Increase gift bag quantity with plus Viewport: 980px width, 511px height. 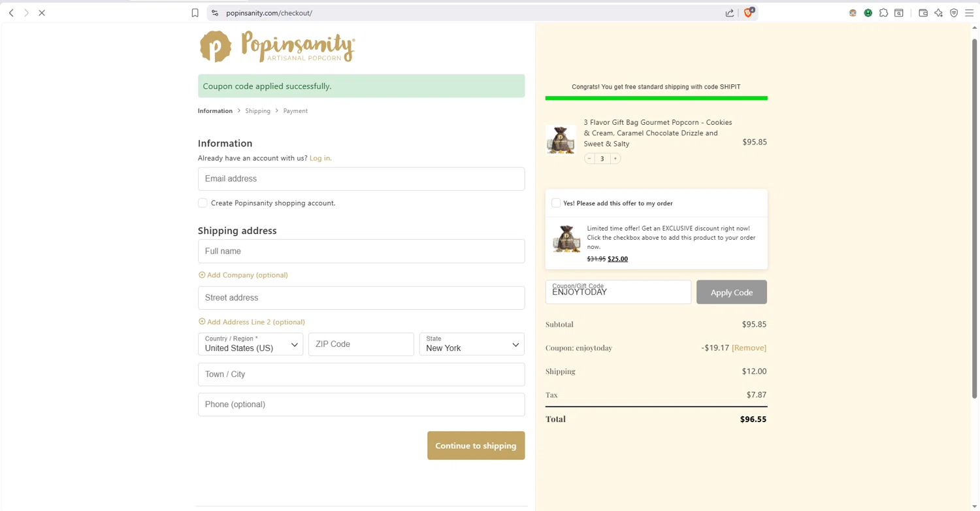tap(615, 158)
